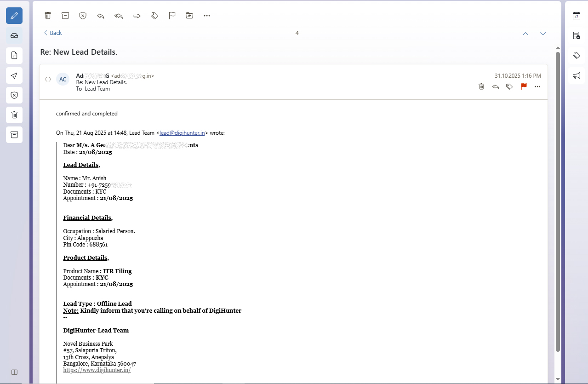Open the Sent folder paper-plane icon
The image size is (588, 384).
coord(14,75)
